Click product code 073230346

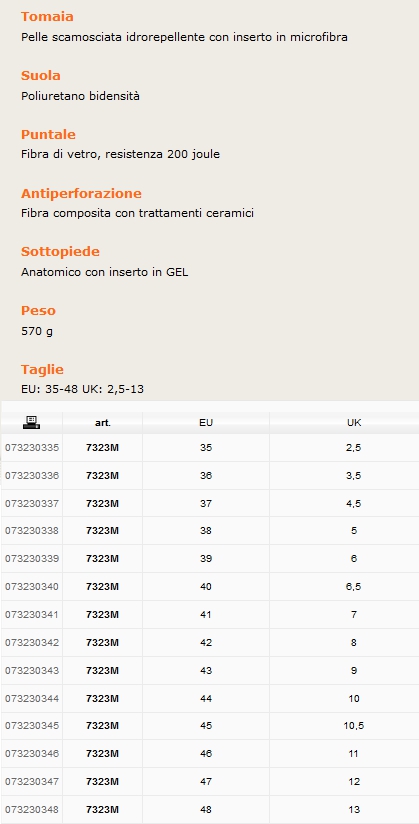(x=32, y=754)
